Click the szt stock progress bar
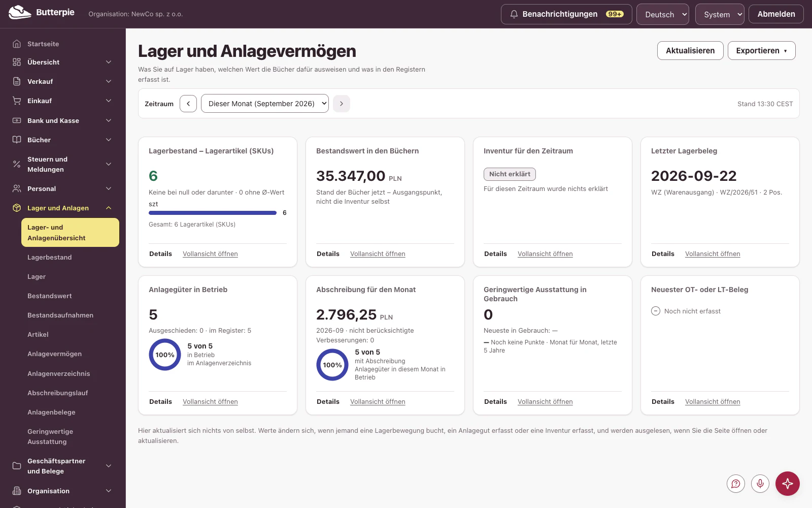The image size is (812, 508). click(x=213, y=213)
